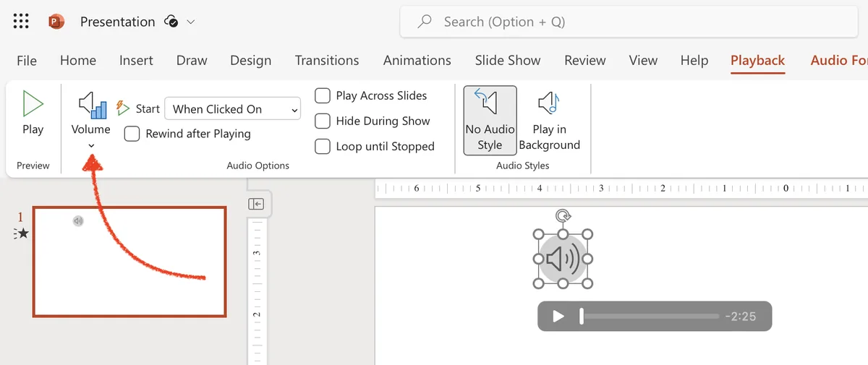
Task: Open the Design tab
Action: [x=250, y=60]
